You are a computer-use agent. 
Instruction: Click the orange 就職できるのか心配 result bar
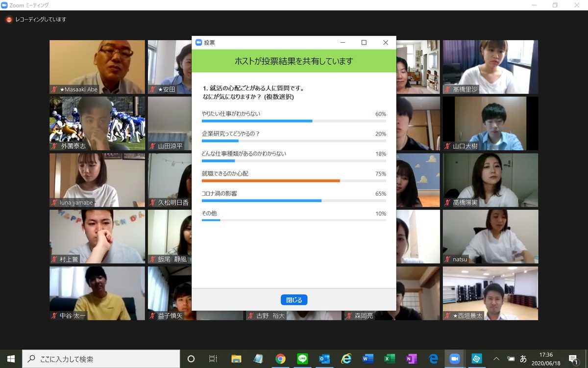[270, 181]
